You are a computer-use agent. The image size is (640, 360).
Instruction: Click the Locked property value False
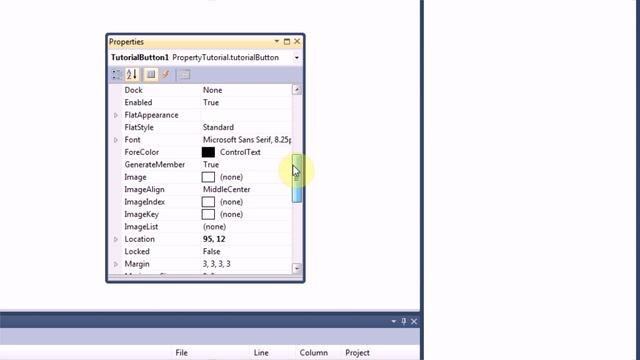click(211, 251)
